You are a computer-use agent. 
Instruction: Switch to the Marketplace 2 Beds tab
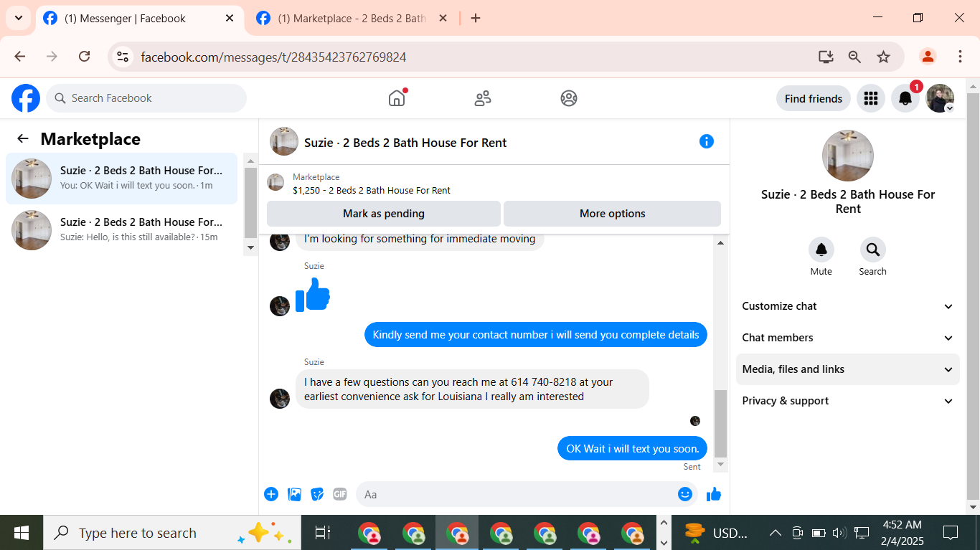[352, 19]
